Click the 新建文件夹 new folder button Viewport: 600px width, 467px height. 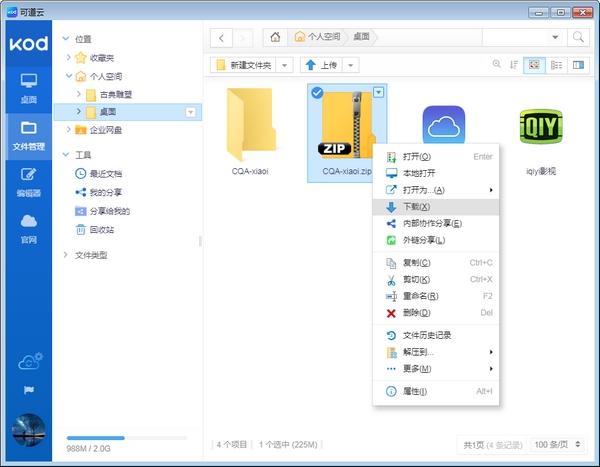click(x=244, y=65)
